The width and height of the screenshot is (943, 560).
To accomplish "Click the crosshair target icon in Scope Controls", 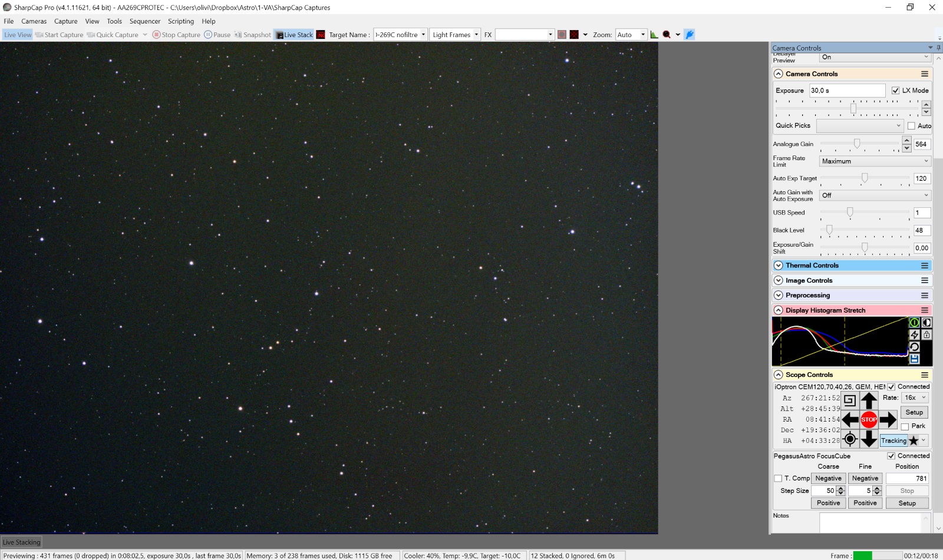I will click(849, 439).
